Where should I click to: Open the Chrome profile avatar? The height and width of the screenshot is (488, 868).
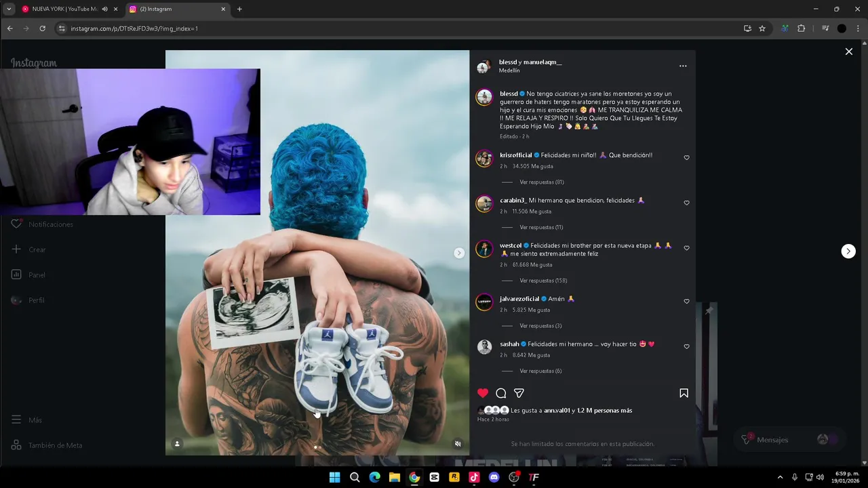point(842,28)
